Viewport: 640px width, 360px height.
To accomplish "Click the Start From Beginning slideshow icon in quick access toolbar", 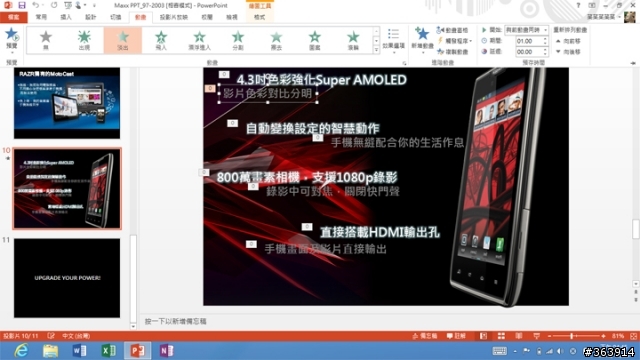I will (x=67, y=5).
